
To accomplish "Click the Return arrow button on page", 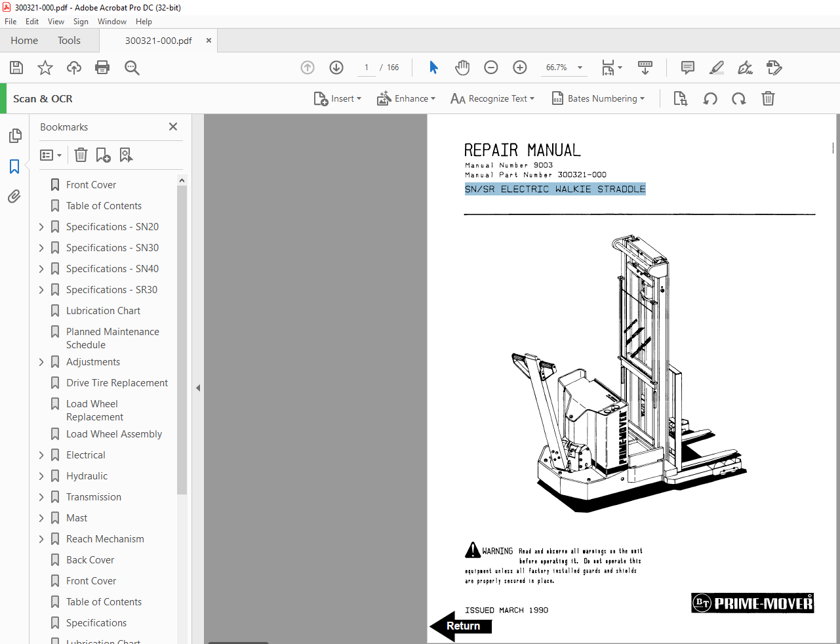I will click(462, 626).
